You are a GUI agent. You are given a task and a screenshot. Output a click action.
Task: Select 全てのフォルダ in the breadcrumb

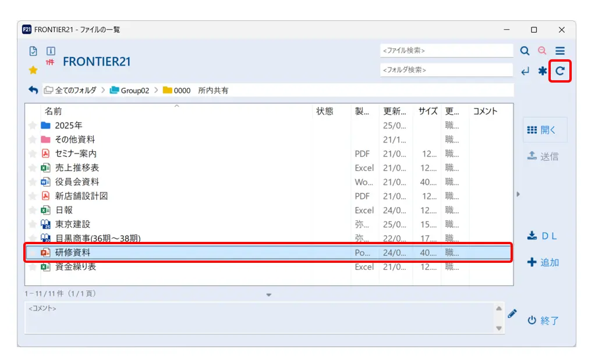click(x=70, y=91)
